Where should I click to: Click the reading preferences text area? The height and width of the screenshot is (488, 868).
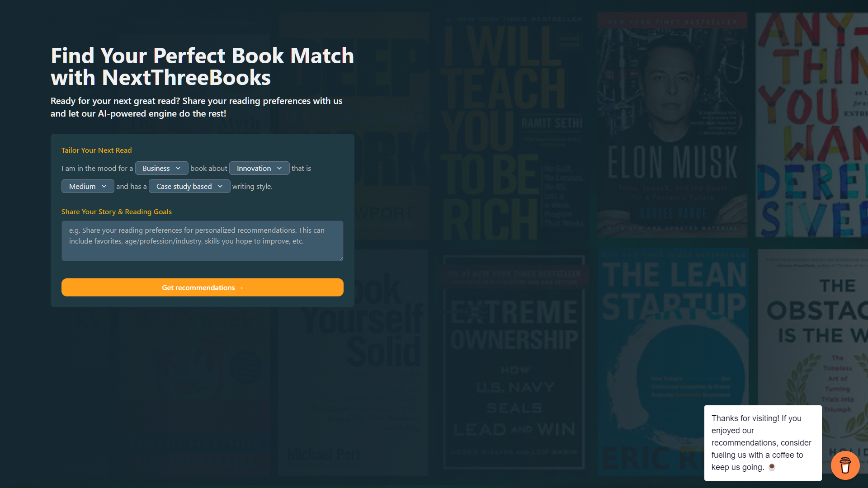pos(202,241)
